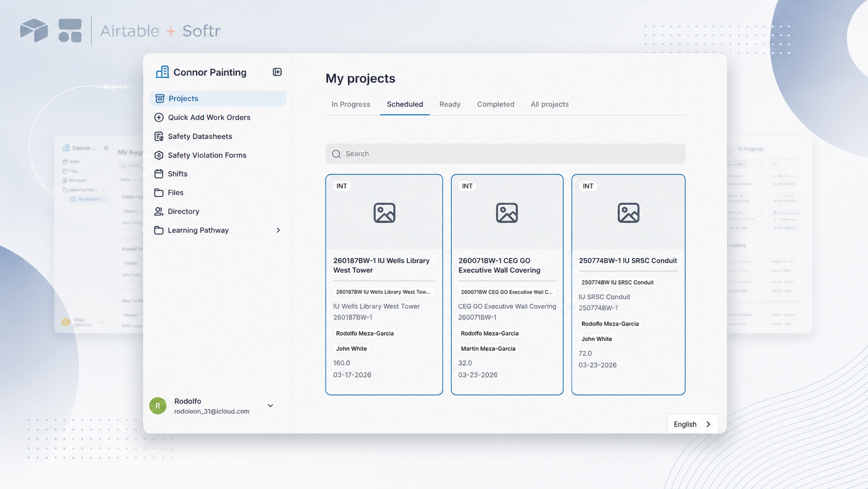The image size is (868, 489).
Task: Click John White on the IU Wells Library card
Action: pos(351,349)
